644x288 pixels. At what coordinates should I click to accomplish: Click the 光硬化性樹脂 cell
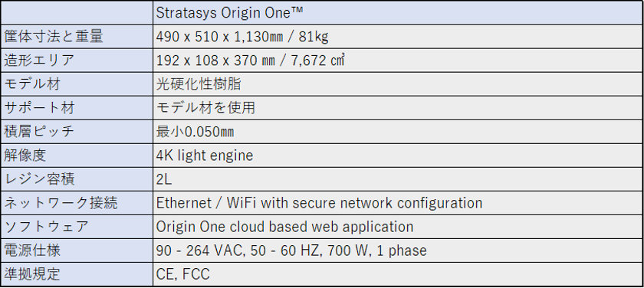point(398,84)
